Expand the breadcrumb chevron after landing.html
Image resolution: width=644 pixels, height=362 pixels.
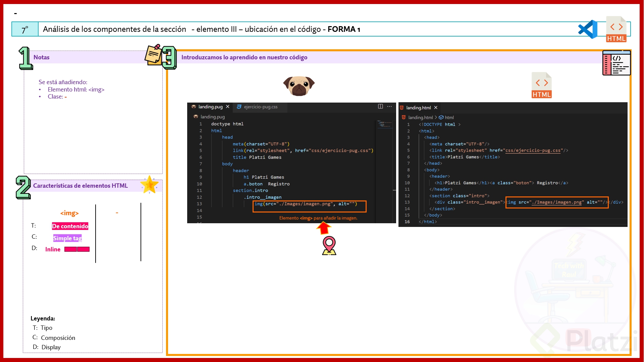[436, 117]
